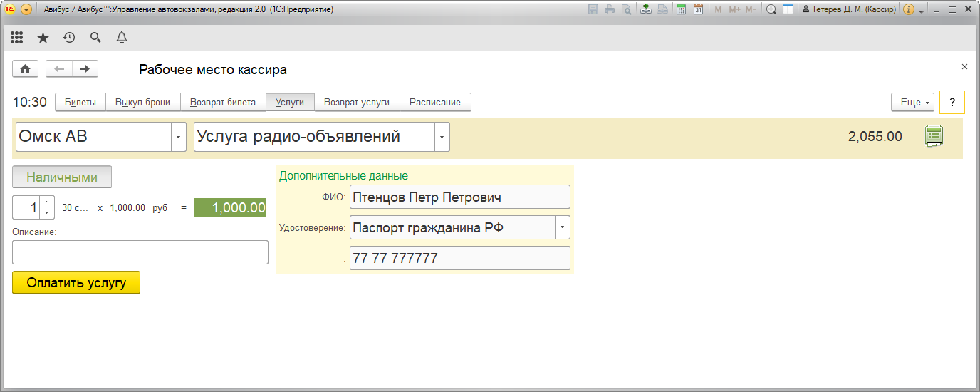The width and height of the screenshot is (980, 392).
Task: Open the sections menu grid icon
Action: tap(17, 38)
